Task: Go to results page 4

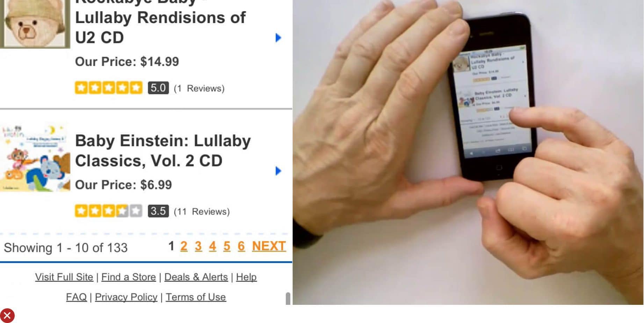Action: (x=212, y=246)
